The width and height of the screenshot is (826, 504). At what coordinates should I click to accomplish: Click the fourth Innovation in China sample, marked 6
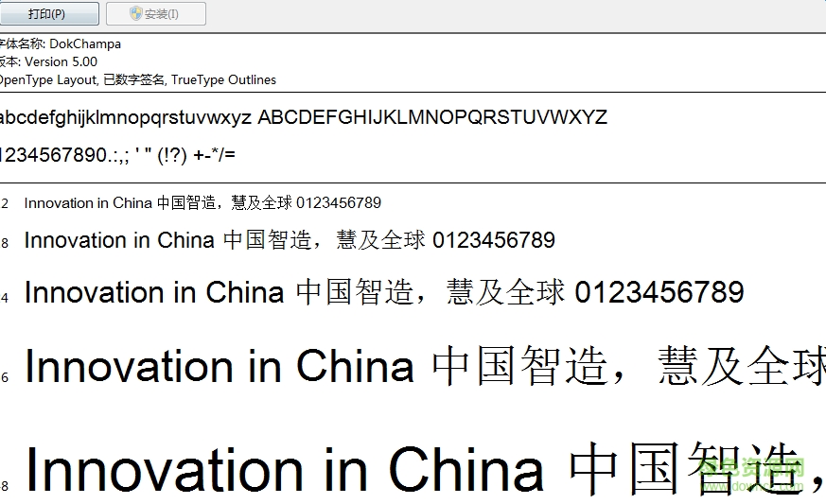coord(425,366)
